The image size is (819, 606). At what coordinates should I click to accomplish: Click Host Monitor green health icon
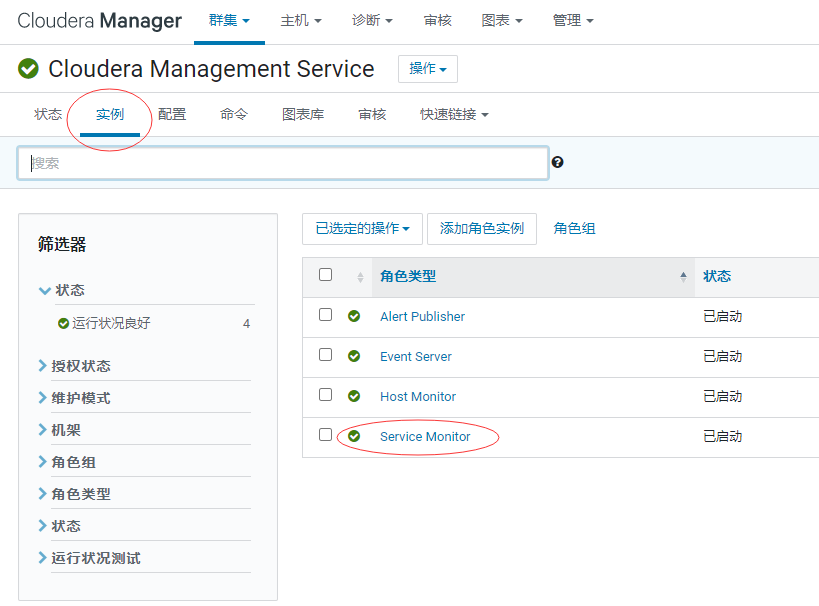[x=354, y=396]
